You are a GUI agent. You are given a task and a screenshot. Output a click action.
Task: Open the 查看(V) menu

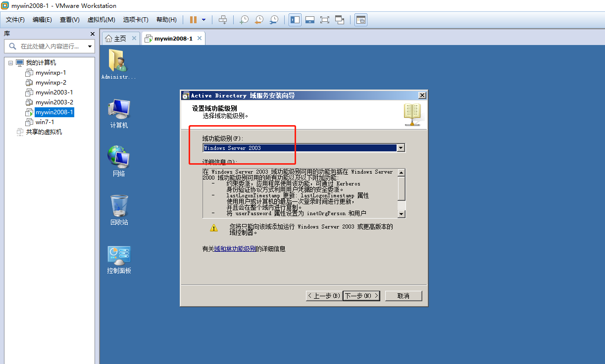pyautogui.click(x=70, y=20)
